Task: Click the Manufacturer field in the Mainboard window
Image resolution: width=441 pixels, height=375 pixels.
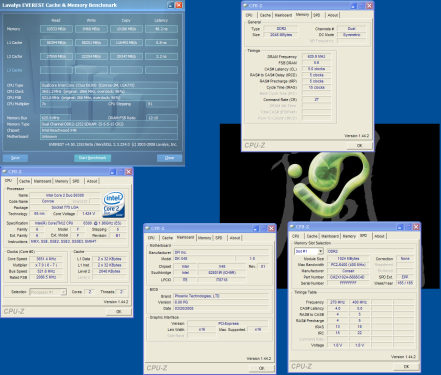Action: point(221,253)
